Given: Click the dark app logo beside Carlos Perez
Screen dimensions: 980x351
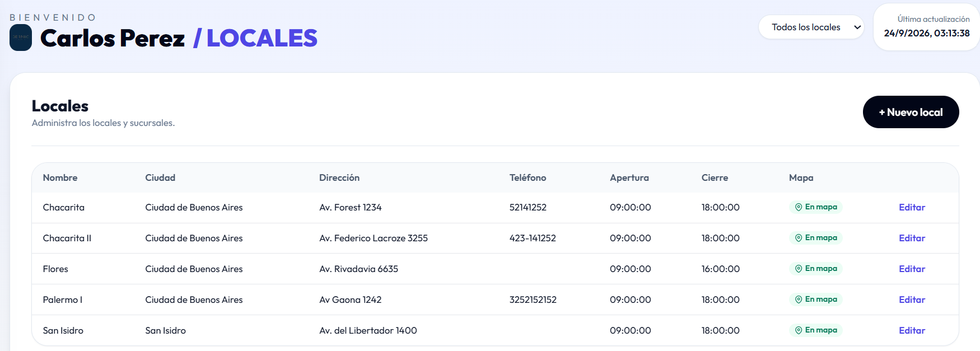Looking at the screenshot, I should [x=21, y=38].
